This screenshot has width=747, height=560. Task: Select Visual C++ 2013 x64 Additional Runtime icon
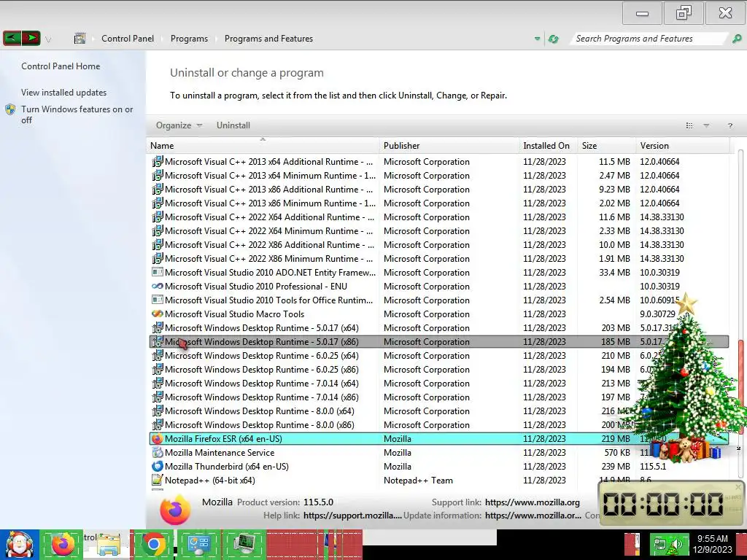click(x=158, y=161)
